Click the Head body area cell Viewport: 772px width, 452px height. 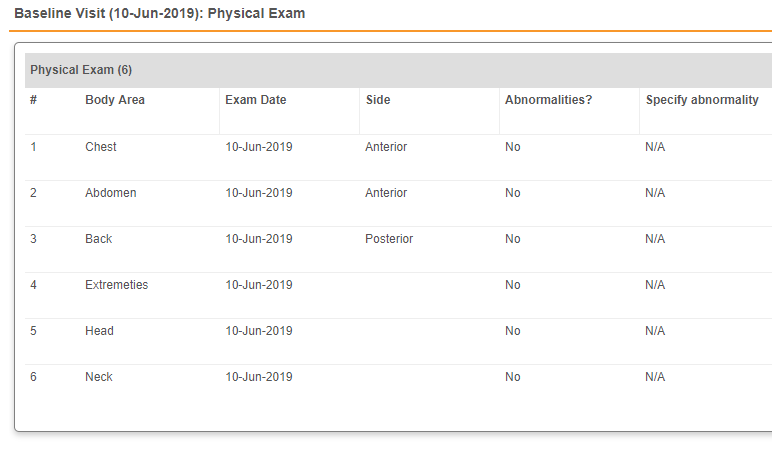[x=99, y=331]
